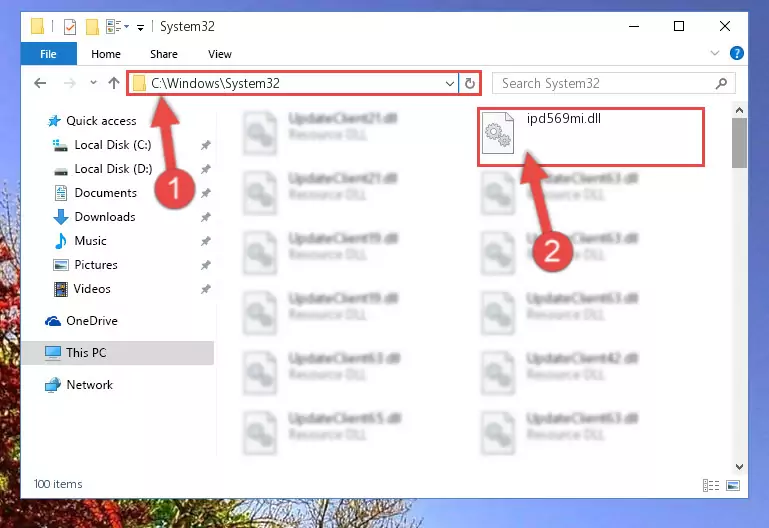Minimize the System32 window

[634, 26]
